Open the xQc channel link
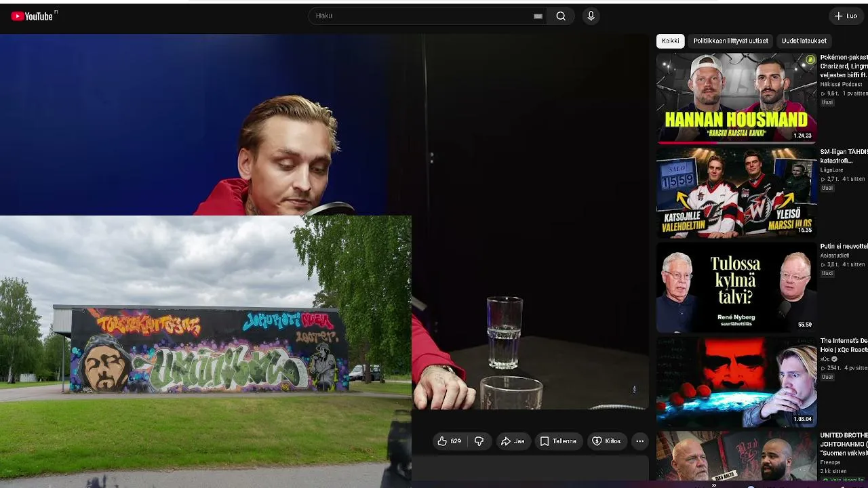The image size is (868, 488). (825, 359)
